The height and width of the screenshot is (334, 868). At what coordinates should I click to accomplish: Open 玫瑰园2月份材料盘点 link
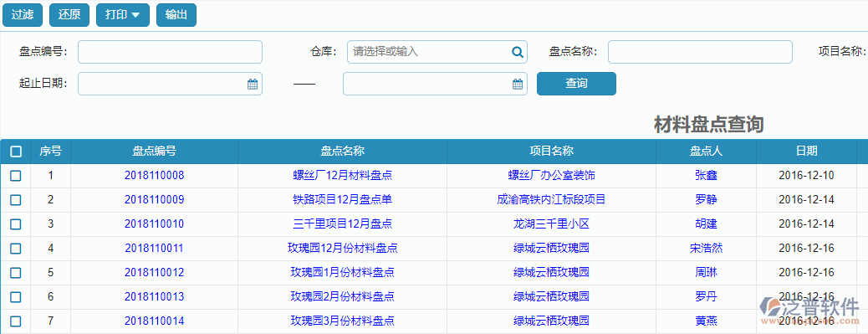343,297
